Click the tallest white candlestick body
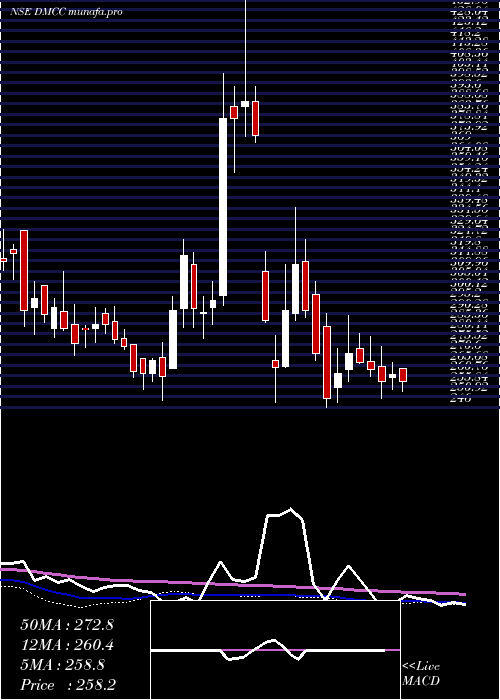 [223, 207]
